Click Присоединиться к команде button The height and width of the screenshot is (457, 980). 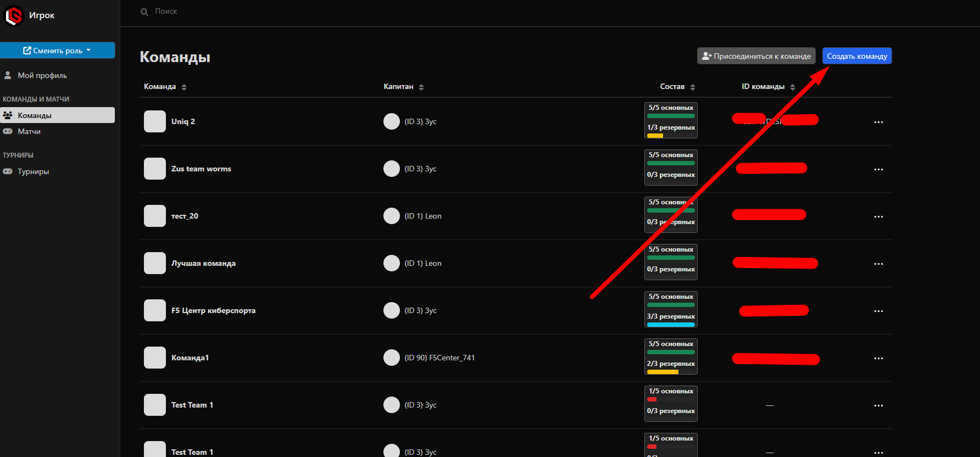pyautogui.click(x=756, y=56)
